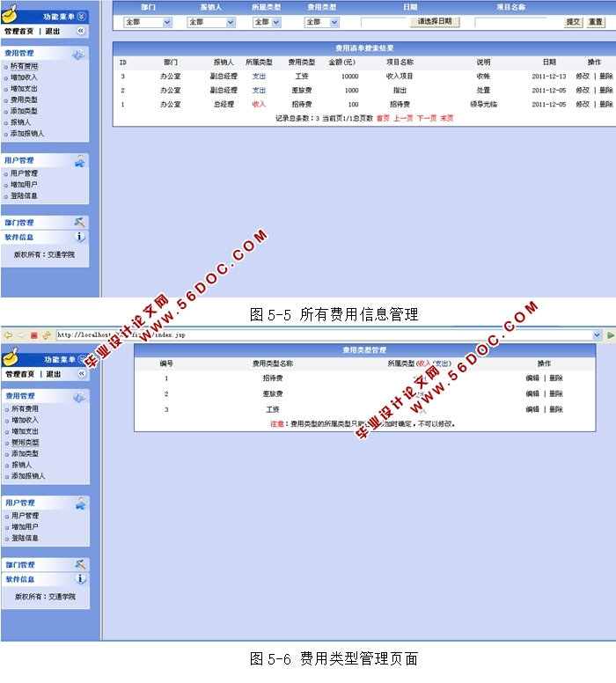This screenshot has width=616, height=683.
Task: Click the 用户管理 person icon in figure 5-6
Action: 81,503
